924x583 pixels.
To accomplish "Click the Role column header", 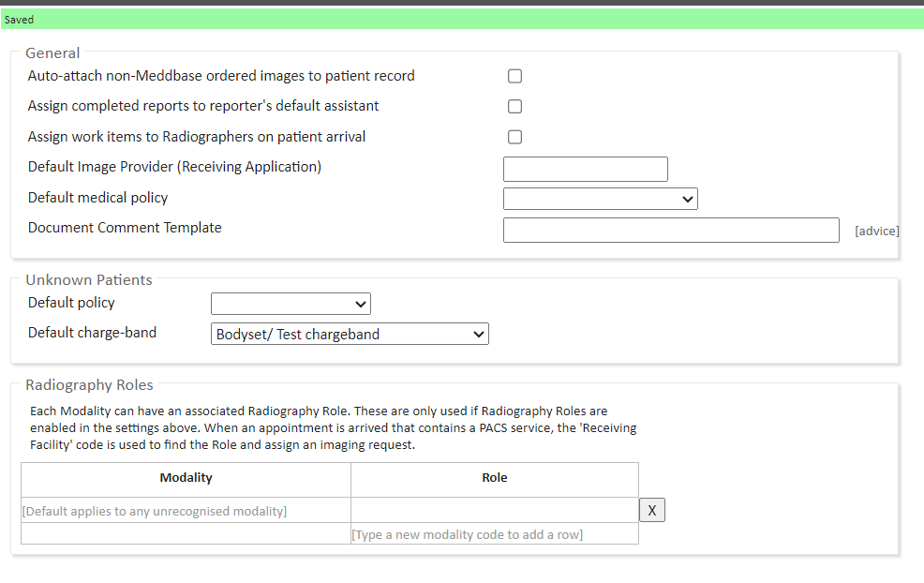I will (494, 478).
